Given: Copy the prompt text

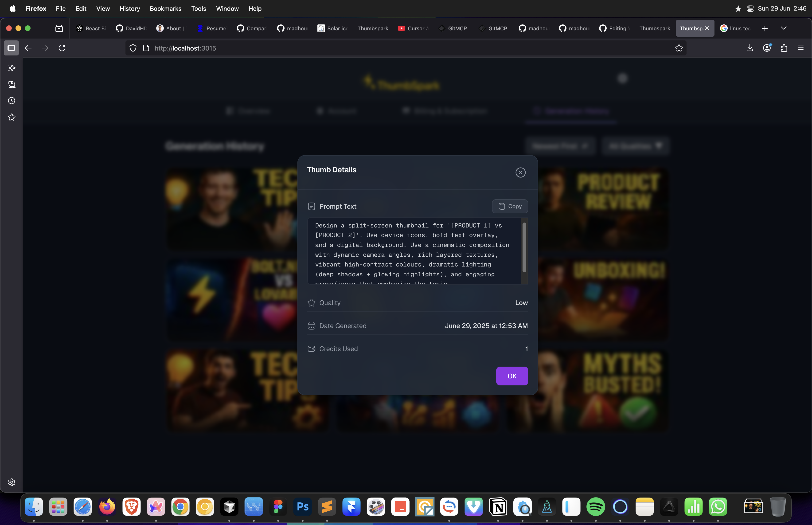Looking at the screenshot, I should coord(510,206).
